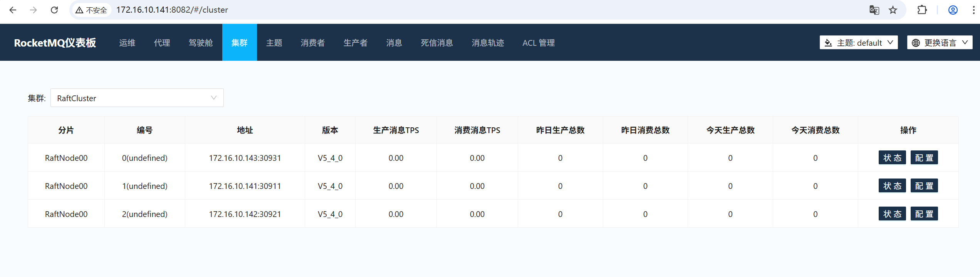Screen dimensions: 980x277
Task: Select address cell 172.16.10.141:30911
Action: click(245, 186)
